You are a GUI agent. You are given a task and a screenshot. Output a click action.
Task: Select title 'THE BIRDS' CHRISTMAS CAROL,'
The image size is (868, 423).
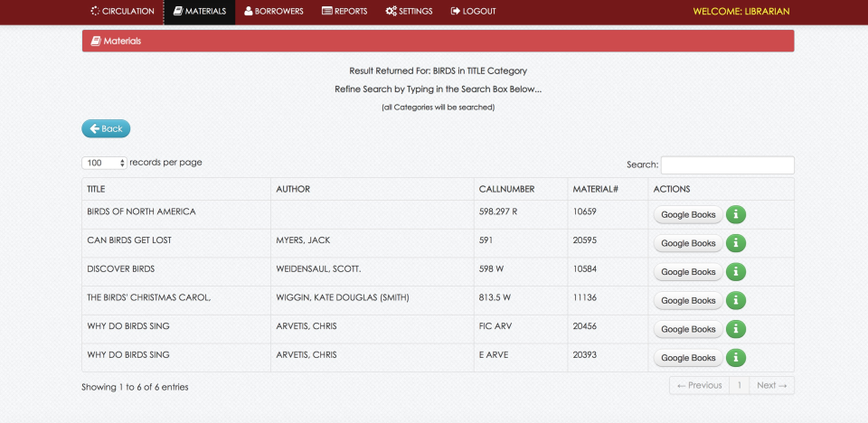(x=149, y=298)
